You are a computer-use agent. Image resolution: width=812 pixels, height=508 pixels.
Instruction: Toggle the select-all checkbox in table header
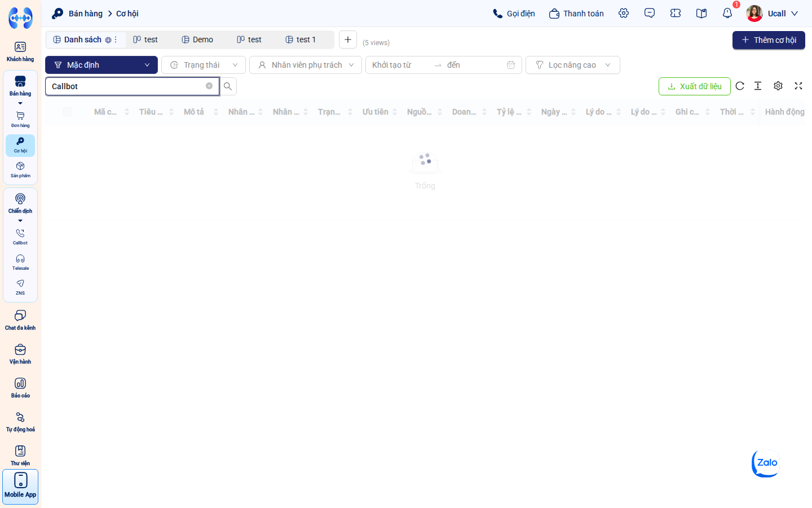click(68, 112)
